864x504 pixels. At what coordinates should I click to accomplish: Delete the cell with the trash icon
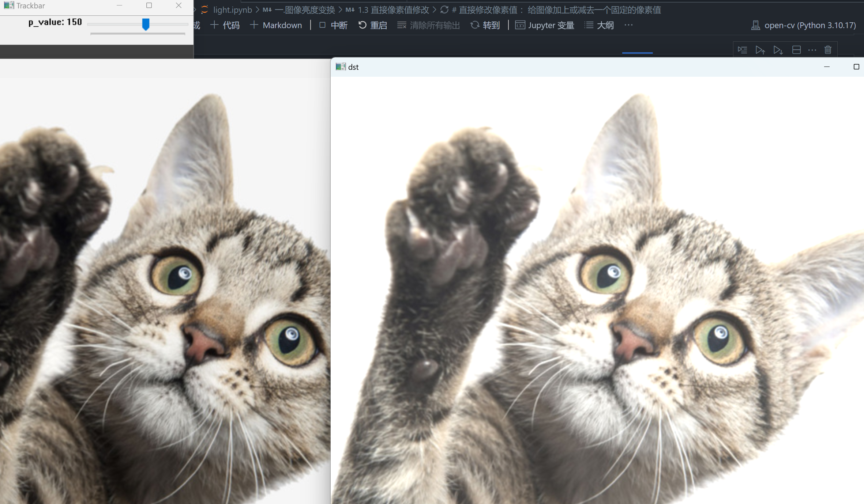[x=828, y=50]
